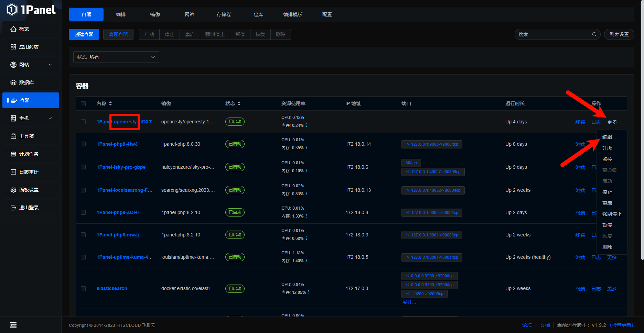Choose 升级 in the 更多 menu
The width and height of the screenshot is (644, 333).
(x=607, y=148)
